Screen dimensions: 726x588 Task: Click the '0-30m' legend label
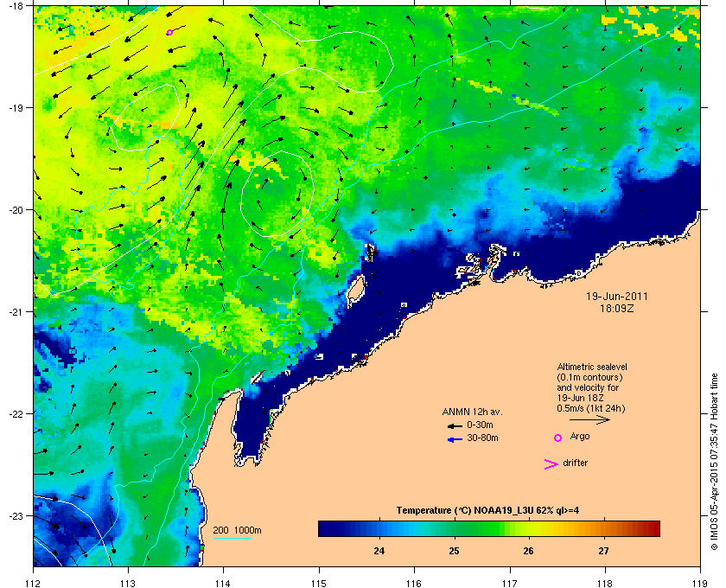tap(480, 425)
